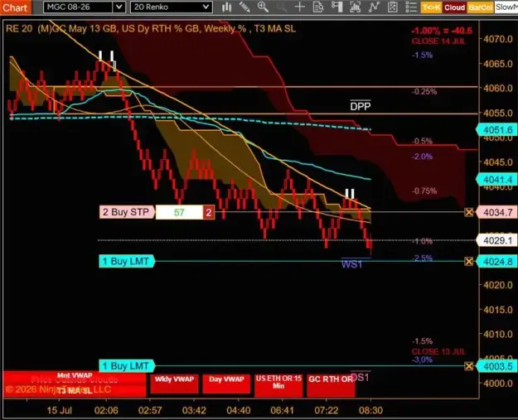The width and height of the screenshot is (518, 420).
Task: Open the 20 Renko interval dropdown
Action: [x=171, y=7]
